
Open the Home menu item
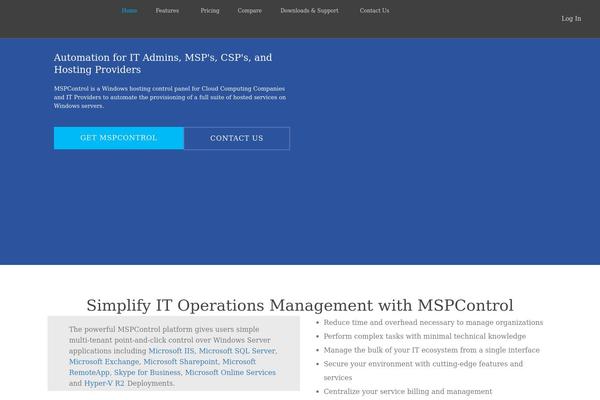(129, 11)
